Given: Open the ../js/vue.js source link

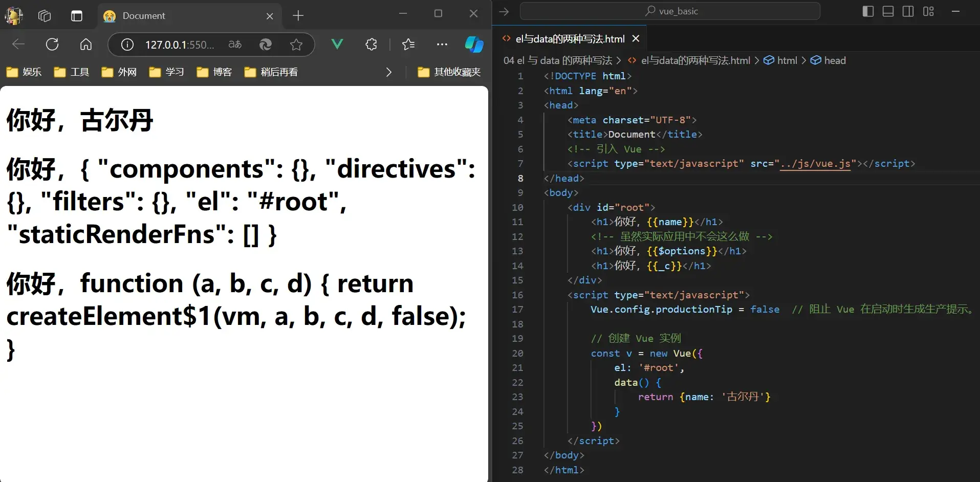Looking at the screenshot, I should click(815, 164).
